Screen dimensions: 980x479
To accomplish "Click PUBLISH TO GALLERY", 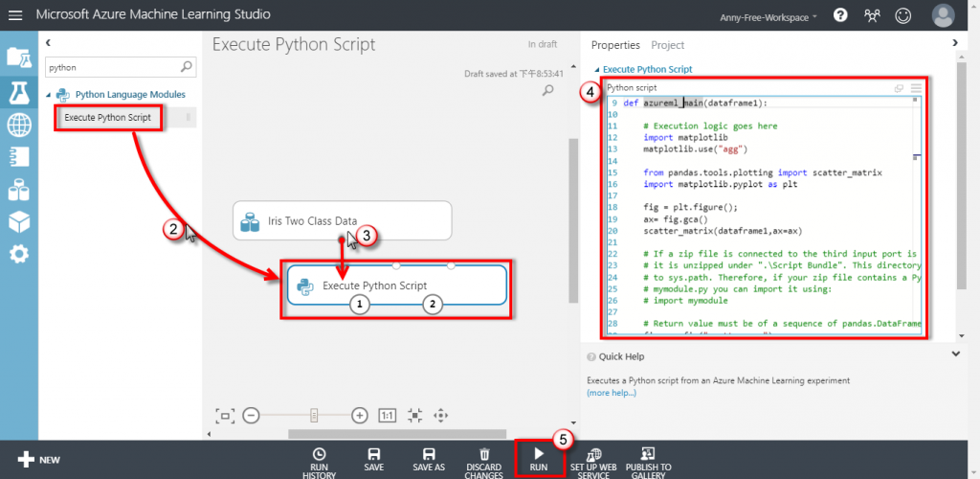I will pos(648,463).
